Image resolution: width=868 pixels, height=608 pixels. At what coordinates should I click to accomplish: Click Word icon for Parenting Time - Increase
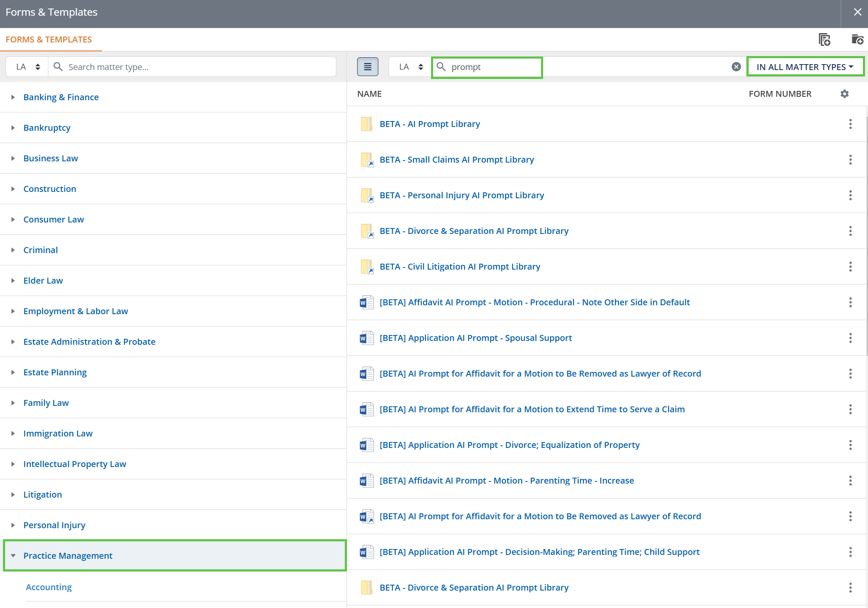click(366, 481)
